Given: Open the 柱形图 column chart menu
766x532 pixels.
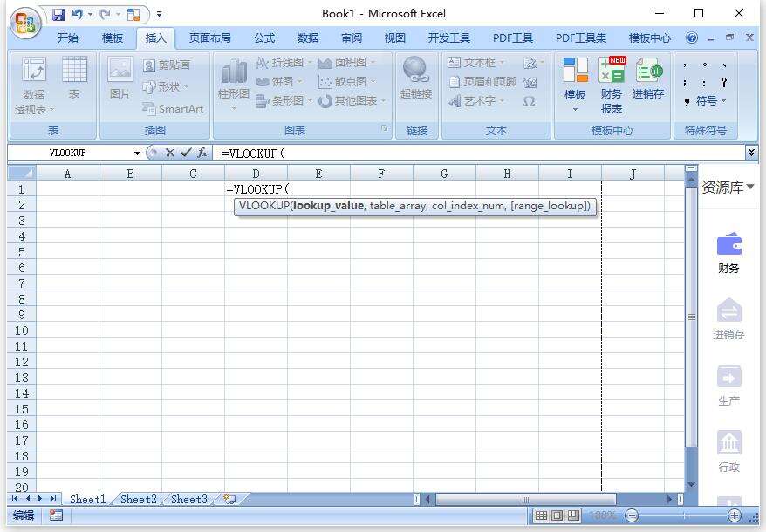Looking at the screenshot, I should [x=234, y=84].
